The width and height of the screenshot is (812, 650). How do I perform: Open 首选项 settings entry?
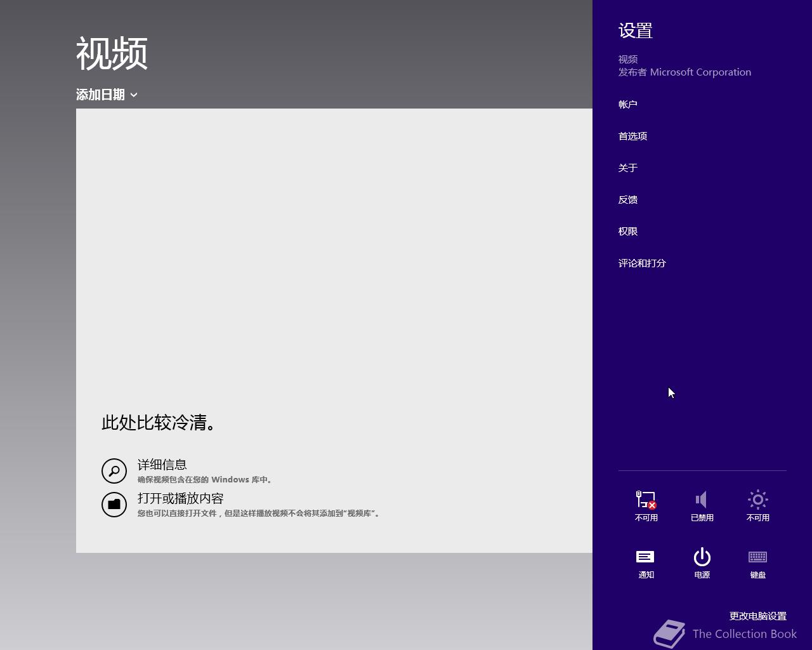(632, 136)
